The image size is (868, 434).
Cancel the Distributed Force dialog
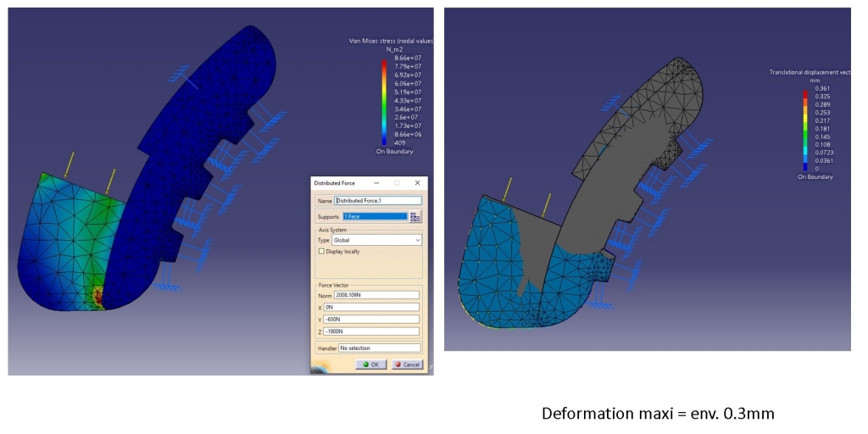[x=407, y=364]
